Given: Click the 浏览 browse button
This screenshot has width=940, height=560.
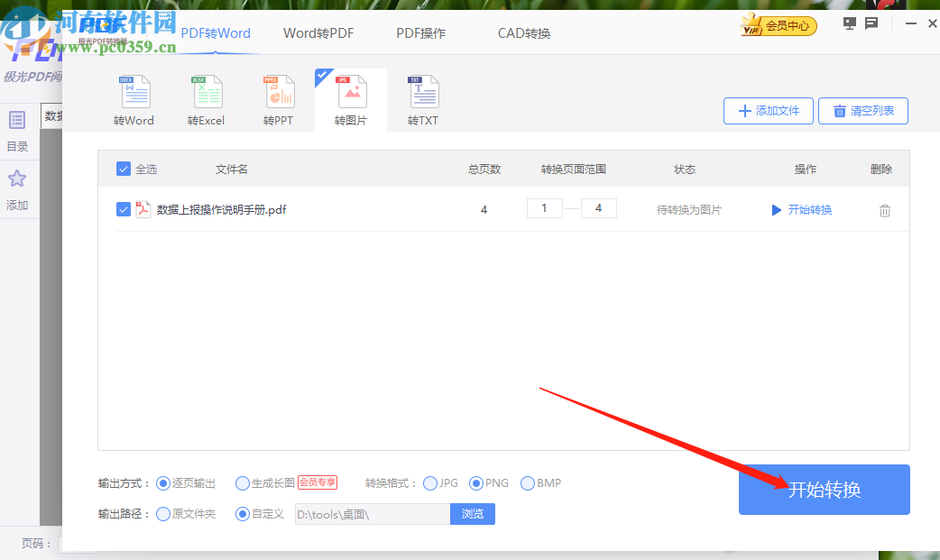Looking at the screenshot, I should [x=473, y=514].
